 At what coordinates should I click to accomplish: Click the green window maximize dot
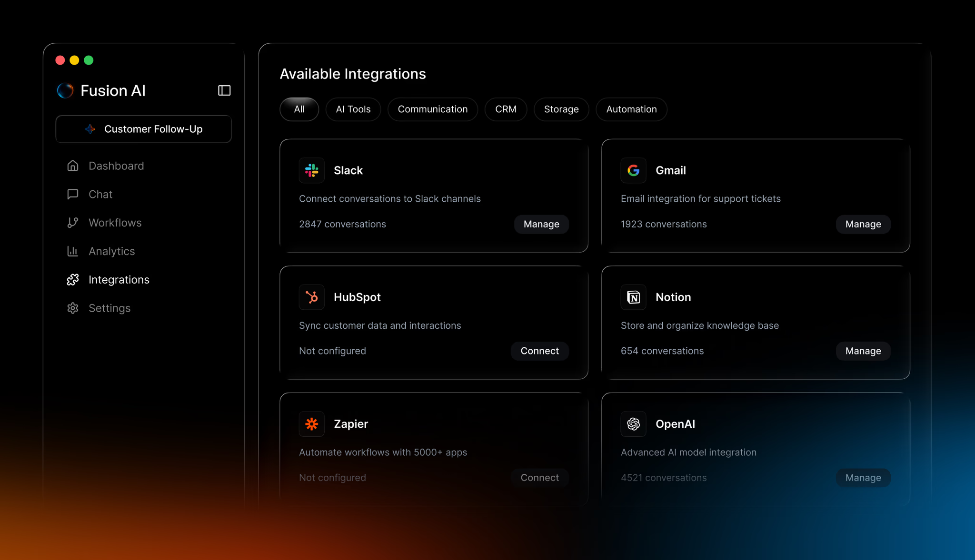coord(89,60)
